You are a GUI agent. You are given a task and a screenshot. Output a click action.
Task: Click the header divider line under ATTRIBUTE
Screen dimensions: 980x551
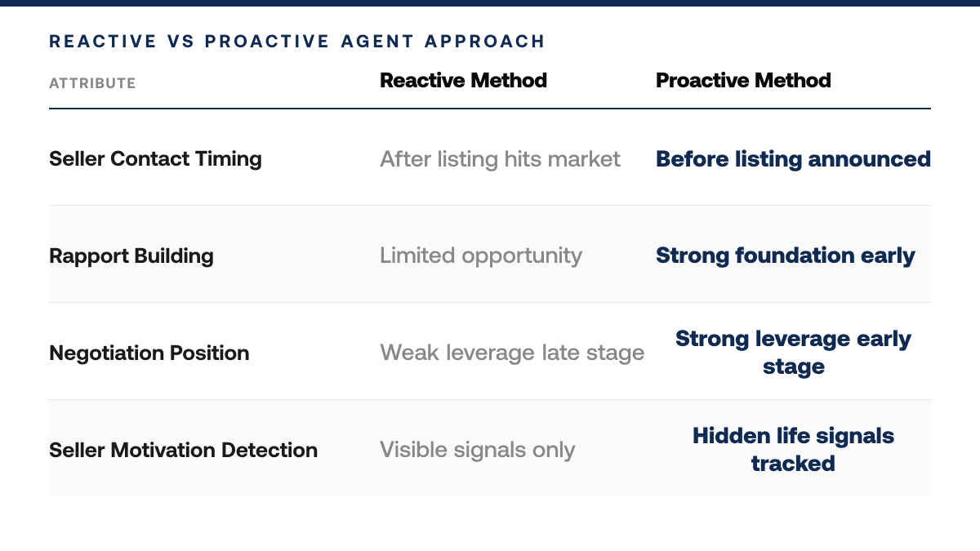point(490,109)
